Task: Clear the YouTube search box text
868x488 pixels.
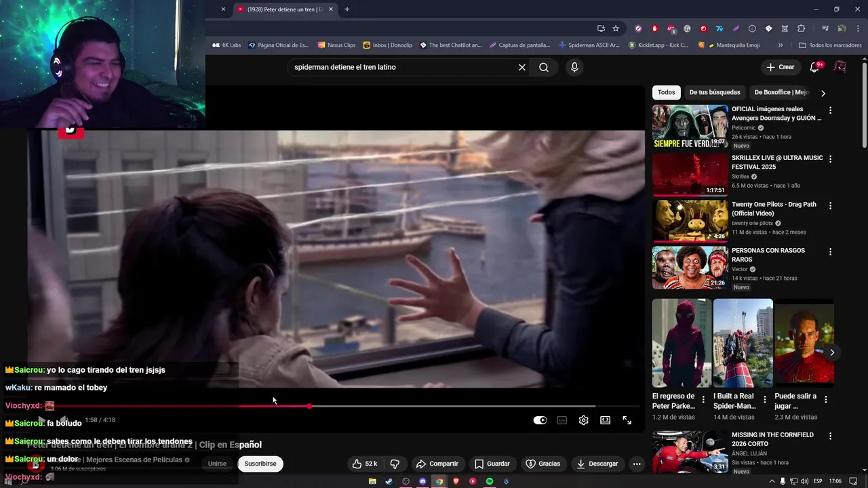Action: [x=522, y=67]
